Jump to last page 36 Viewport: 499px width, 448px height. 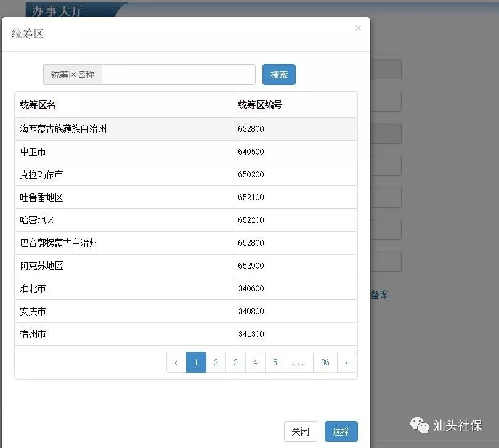(x=325, y=362)
